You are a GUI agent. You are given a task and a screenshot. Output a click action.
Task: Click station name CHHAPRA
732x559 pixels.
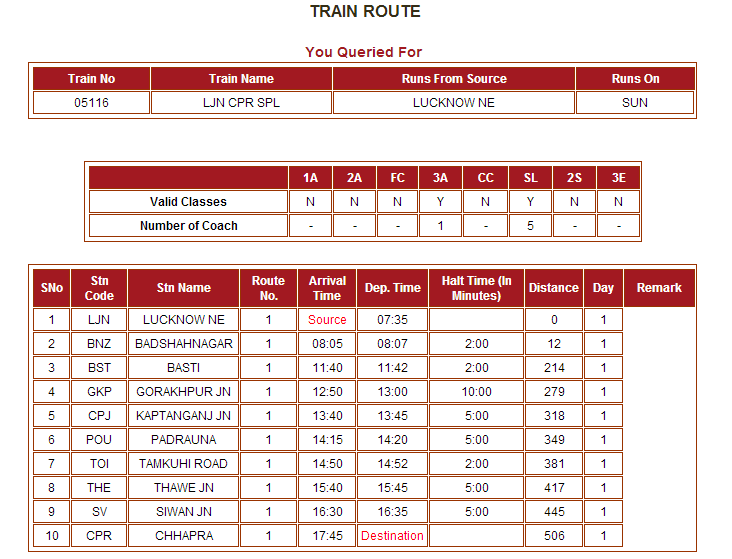tap(183, 536)
